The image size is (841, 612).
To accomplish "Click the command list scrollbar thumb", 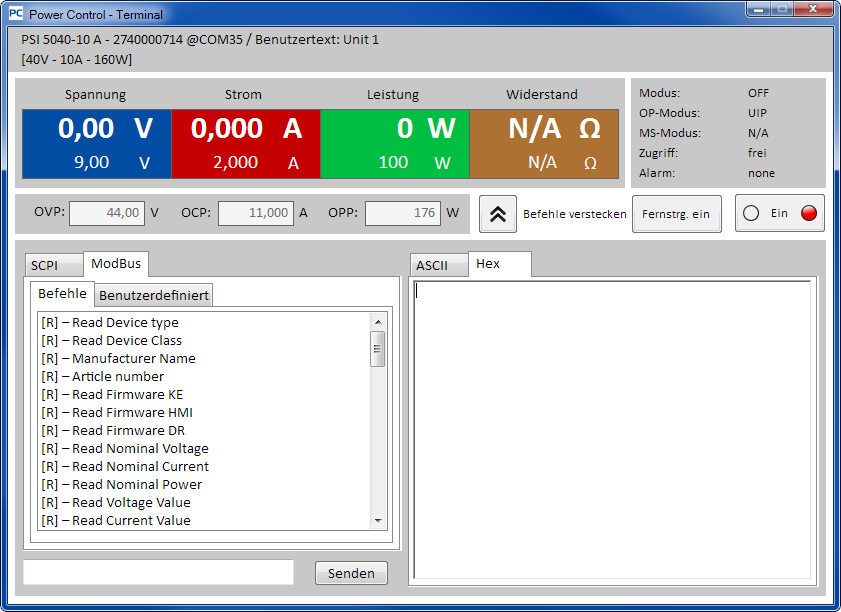I will pos(377,348).
